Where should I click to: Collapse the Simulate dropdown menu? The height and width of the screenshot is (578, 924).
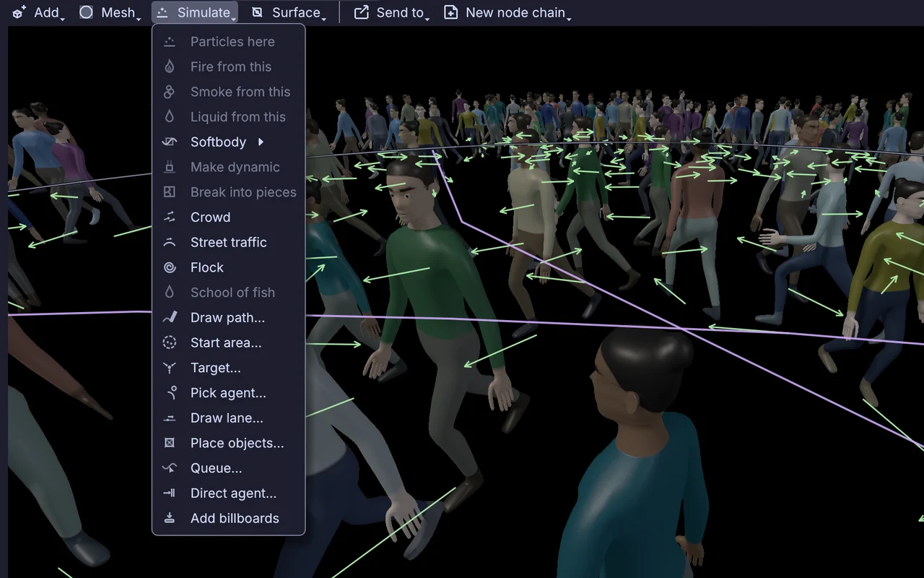(195, 12)
